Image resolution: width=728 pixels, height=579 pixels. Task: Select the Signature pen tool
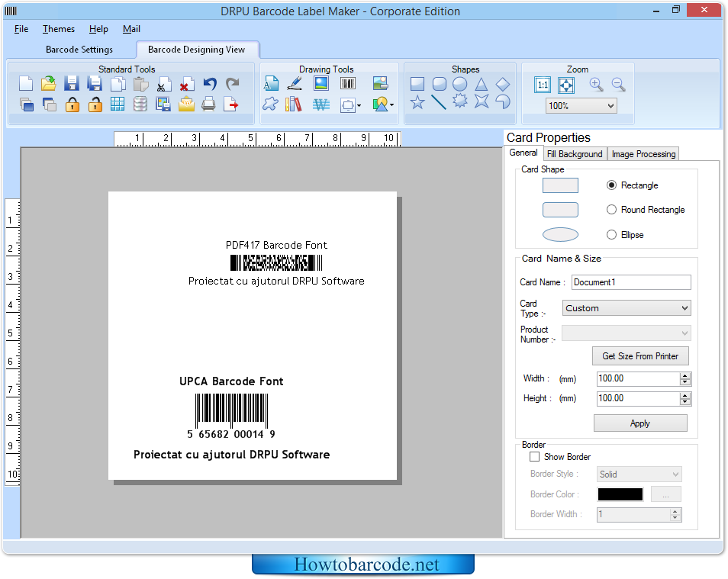pyautogui.click(x=295, y=84)
